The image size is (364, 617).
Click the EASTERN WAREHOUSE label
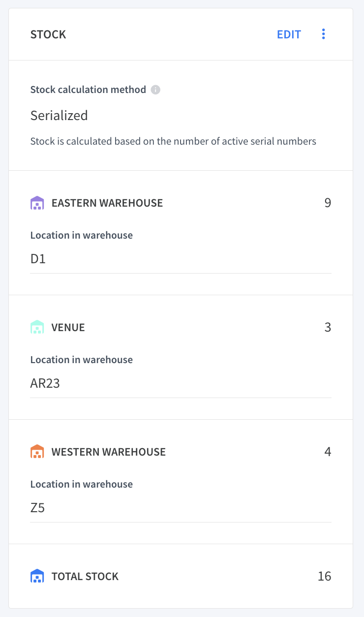point(107,203)
